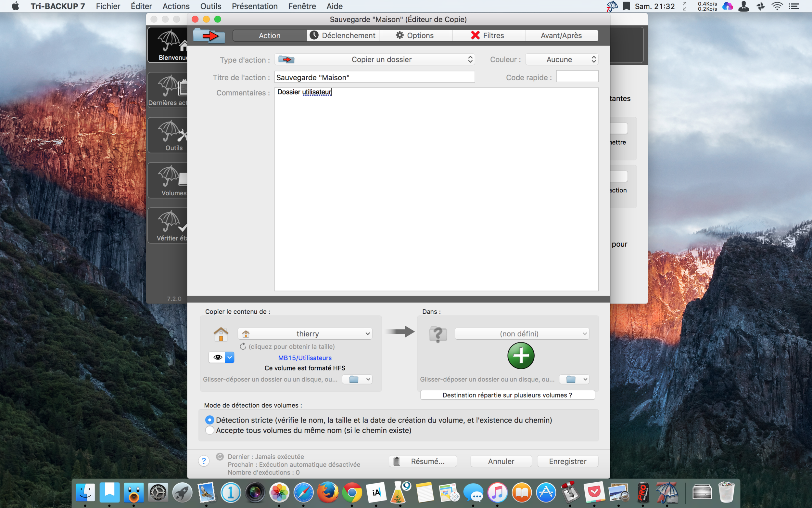Select Détection stricte radio button
The height and width of the screenshot is (508, 812).
coord(209,420)
